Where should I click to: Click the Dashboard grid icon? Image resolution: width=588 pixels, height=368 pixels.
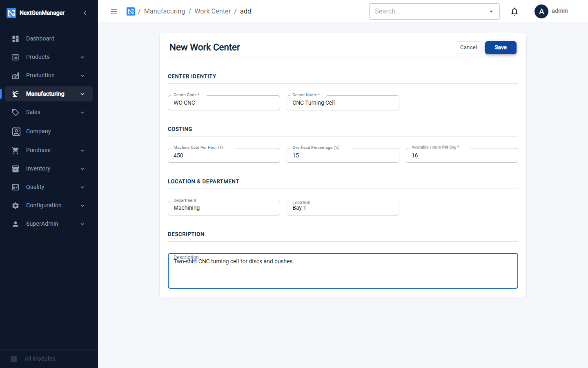[16, 39]
